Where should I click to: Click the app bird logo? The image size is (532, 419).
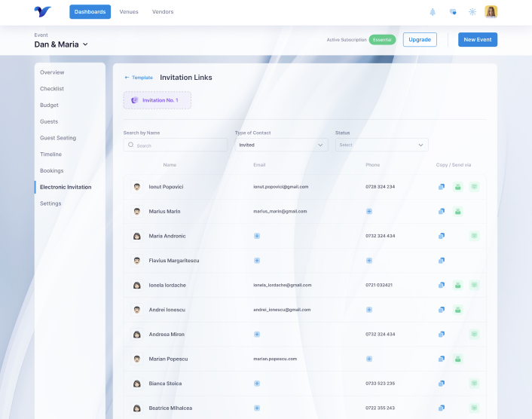pyautogui.click(x=43, y=12)
